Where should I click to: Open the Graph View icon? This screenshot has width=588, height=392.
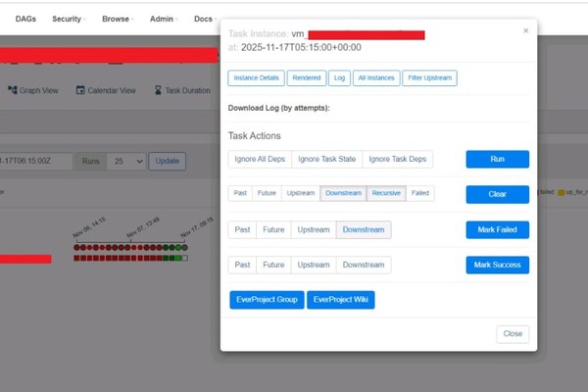pos(13,90)
